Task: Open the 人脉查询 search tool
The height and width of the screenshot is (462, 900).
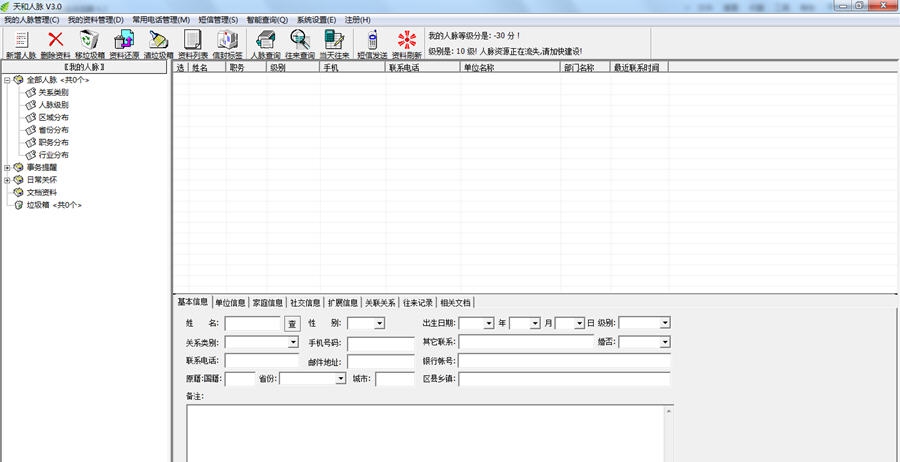Action: [265, 40]
